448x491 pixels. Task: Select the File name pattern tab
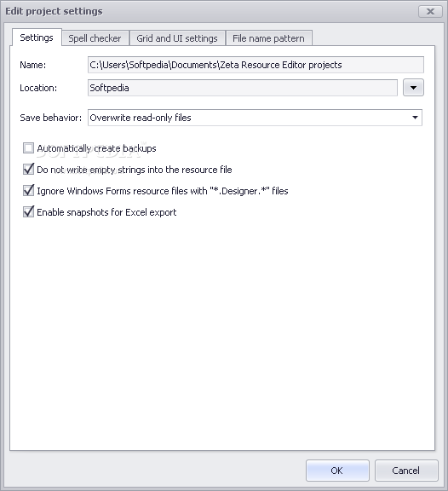point(268,38)
